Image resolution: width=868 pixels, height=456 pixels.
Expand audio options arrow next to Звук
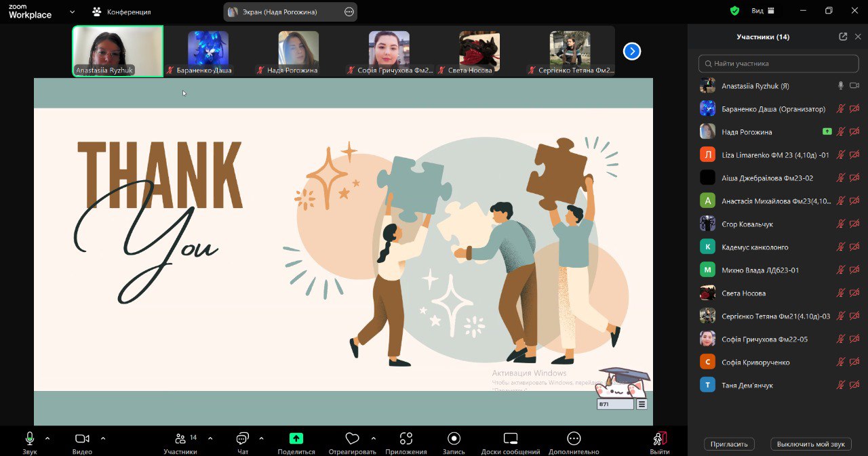click(x=47, y=438)
